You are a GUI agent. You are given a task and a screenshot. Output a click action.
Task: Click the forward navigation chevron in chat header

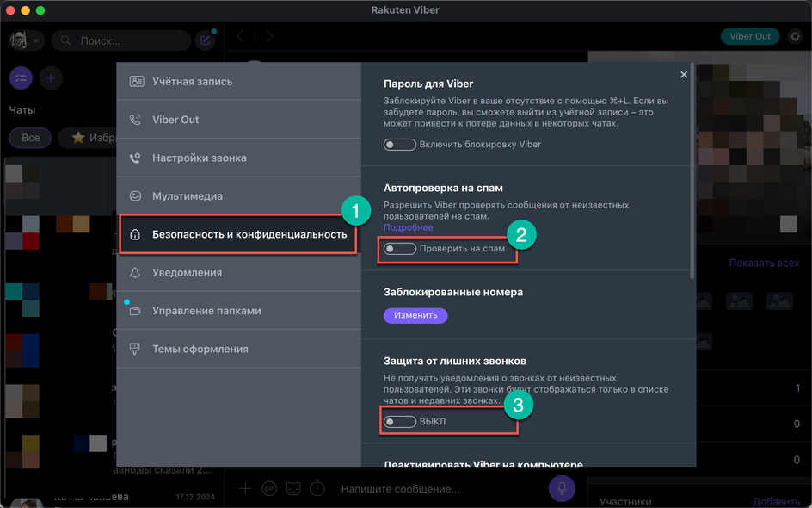[269, 36]
